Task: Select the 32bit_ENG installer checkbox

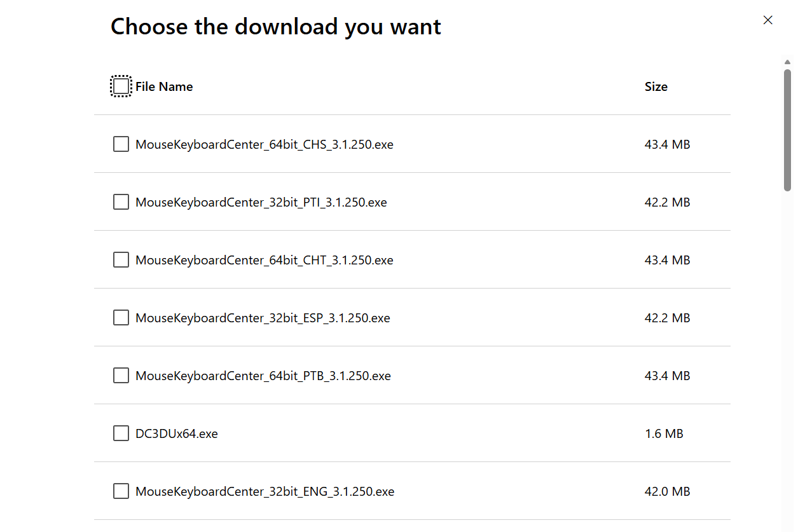Action: click(121, 491)
